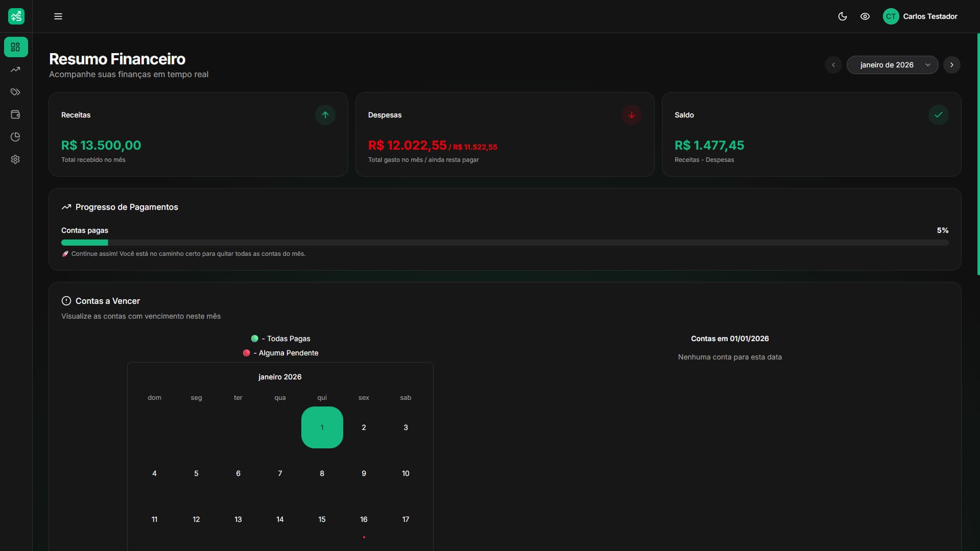Go to previous month with left chevron

coord(833,65)
